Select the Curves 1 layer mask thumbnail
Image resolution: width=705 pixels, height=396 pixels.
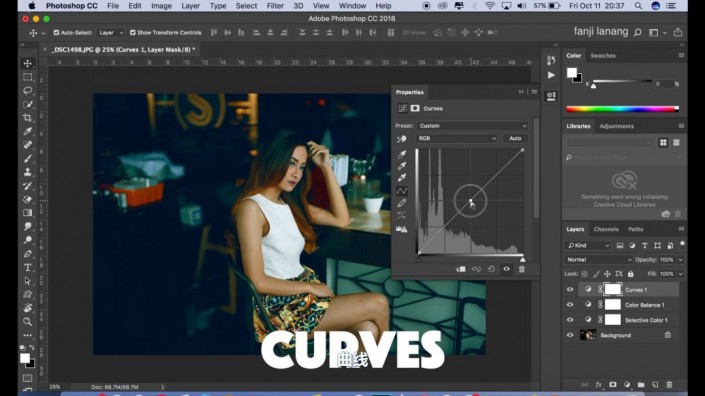612,289
